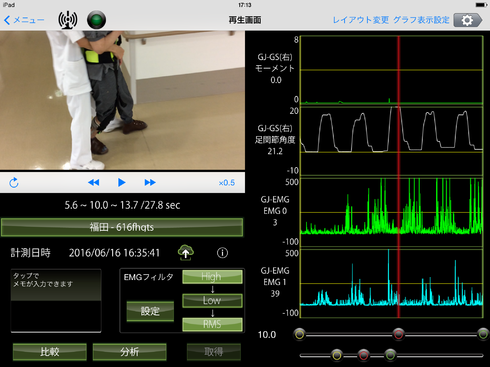Show the recording info icon
The width and height of the screenshot is (490, 367).
[x=222, y=253]
